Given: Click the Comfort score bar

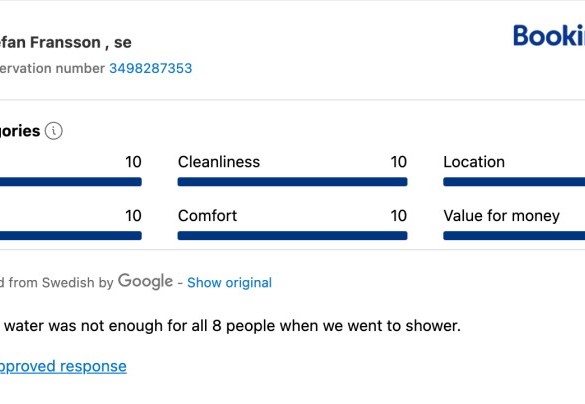Looking at the screenshot, I should coord(292,235).
